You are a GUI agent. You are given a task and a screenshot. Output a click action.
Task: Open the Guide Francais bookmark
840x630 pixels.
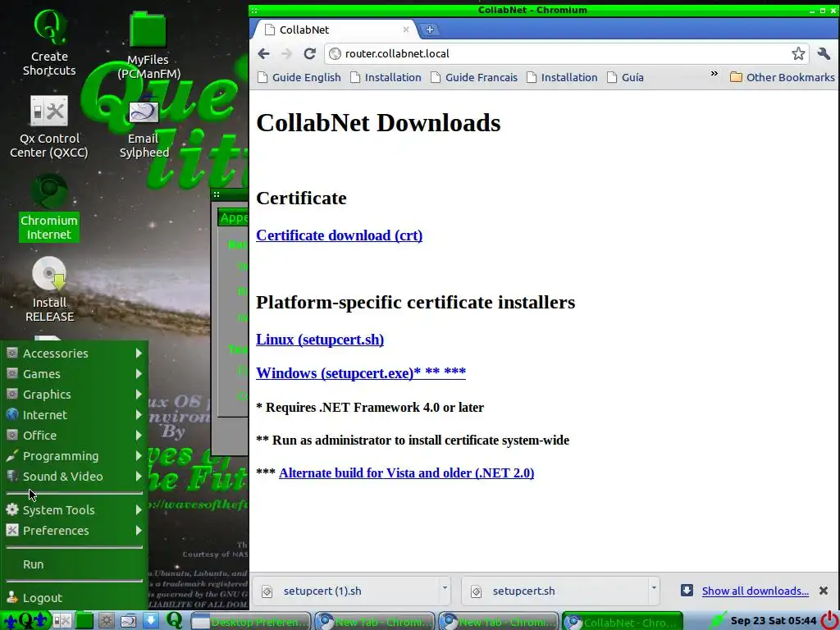pyautogui.click(x=474, y=77)
